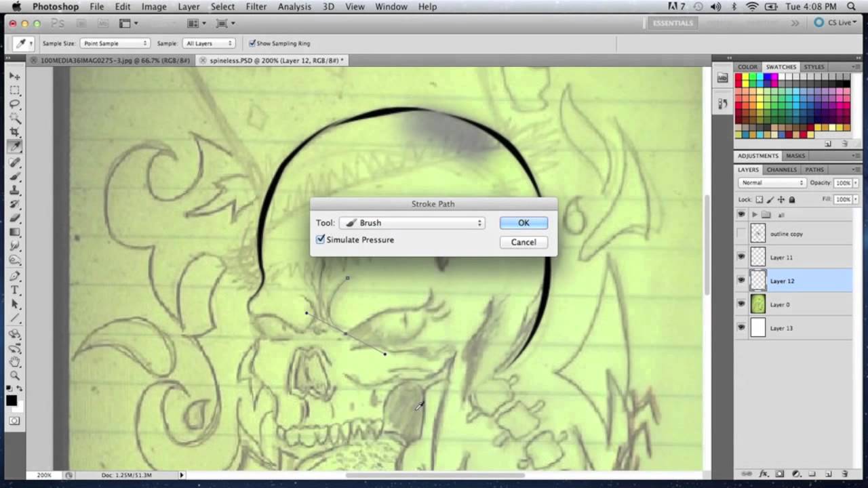This screenshot has width=868, height=488.
Task: Click Cancel in Stroke Path dialog
Action: 524,242
